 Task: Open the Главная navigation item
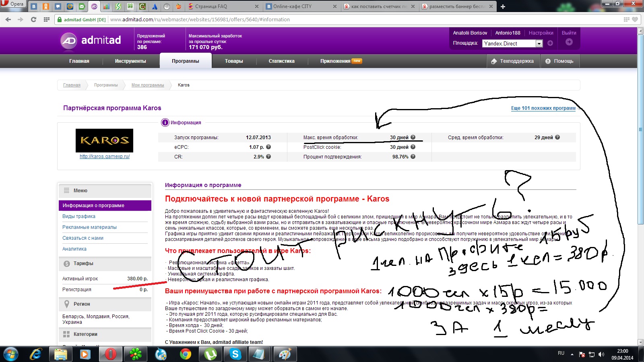79,61
